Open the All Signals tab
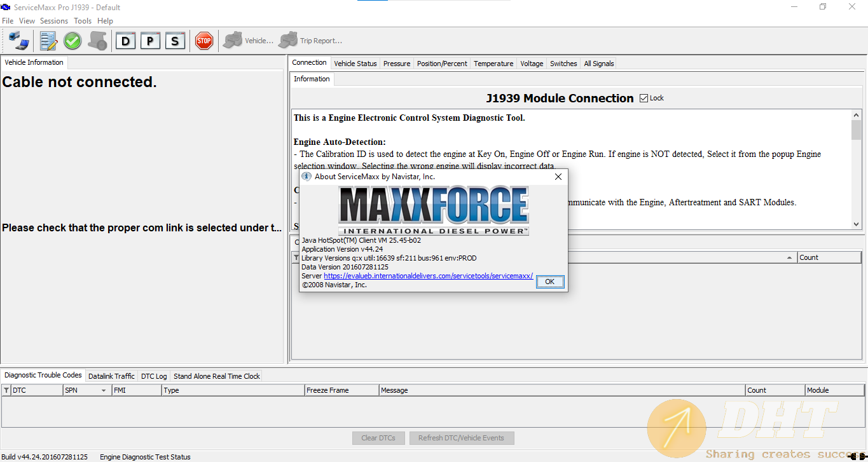Image resolution: width=868 pixels, height=462 pixels. click(599, 64)
